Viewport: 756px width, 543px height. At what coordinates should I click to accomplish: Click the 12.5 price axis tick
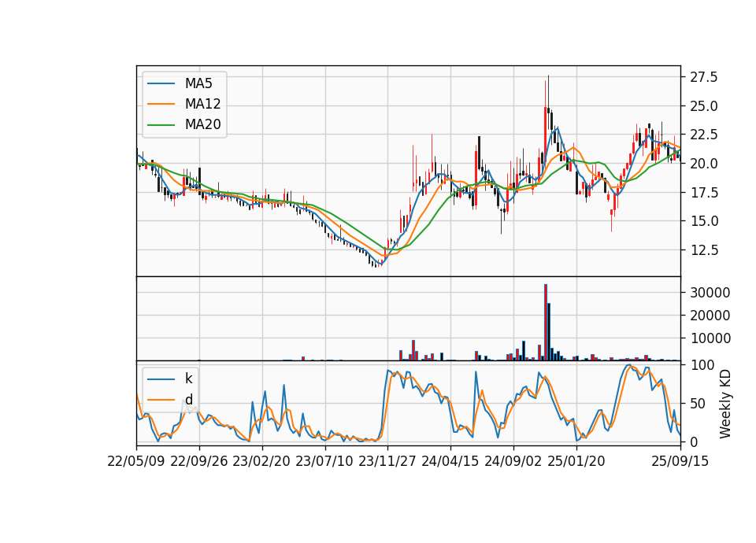tap(704, 250)
